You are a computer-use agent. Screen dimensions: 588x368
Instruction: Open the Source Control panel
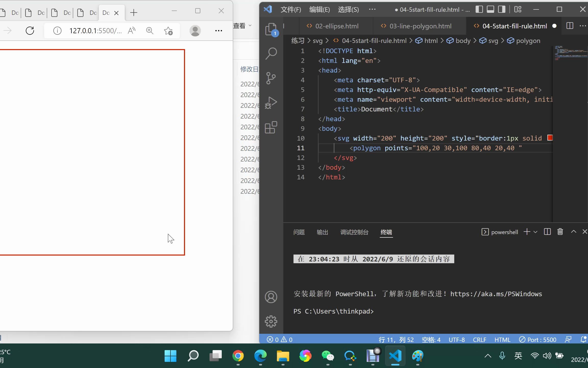click(x=271, y=78)
